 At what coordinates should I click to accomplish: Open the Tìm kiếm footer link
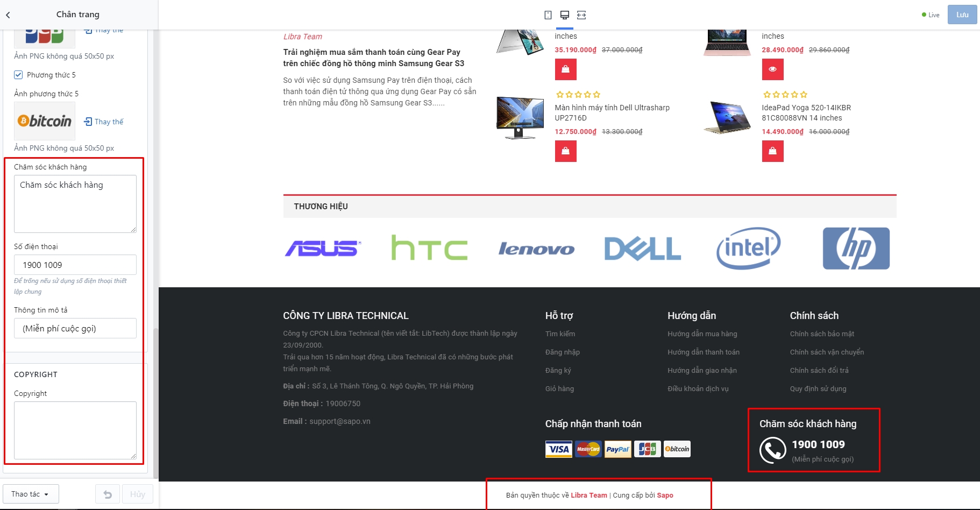pos(560,334)
